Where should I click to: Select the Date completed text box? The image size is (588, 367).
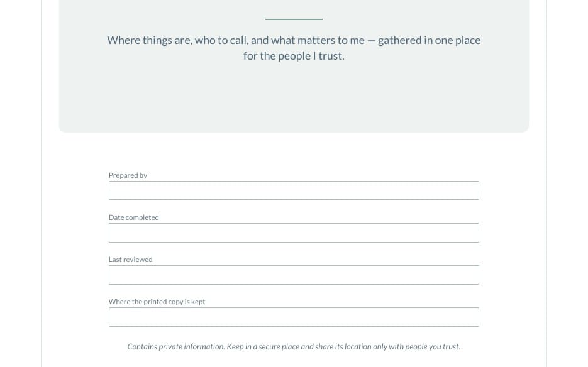[x=294, y=233]
